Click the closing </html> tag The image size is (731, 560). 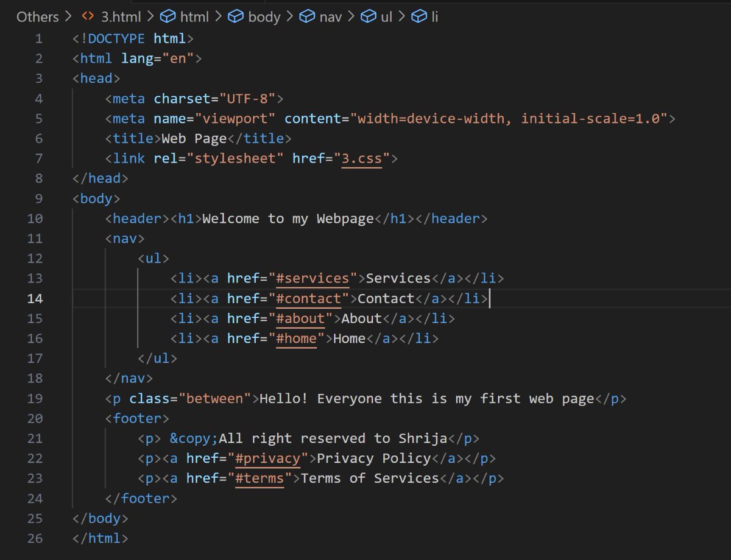coord(101,538)
